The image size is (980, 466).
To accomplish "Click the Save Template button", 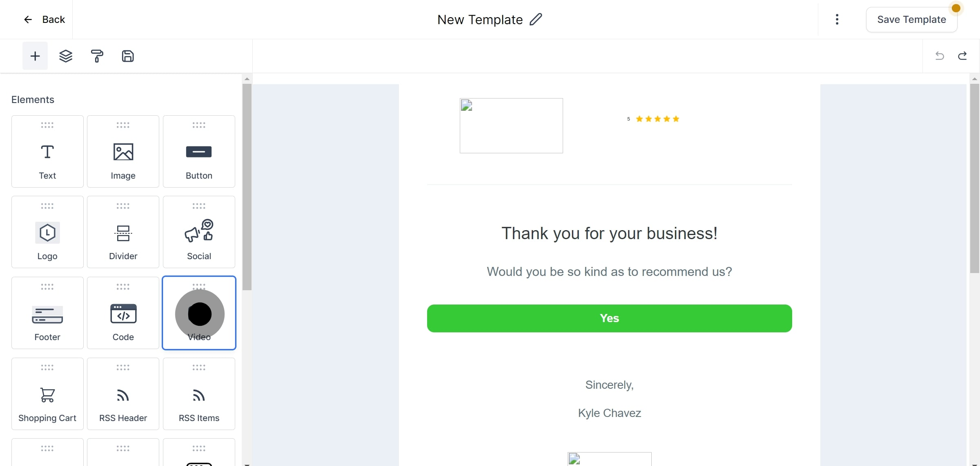I will coord(911,20).
